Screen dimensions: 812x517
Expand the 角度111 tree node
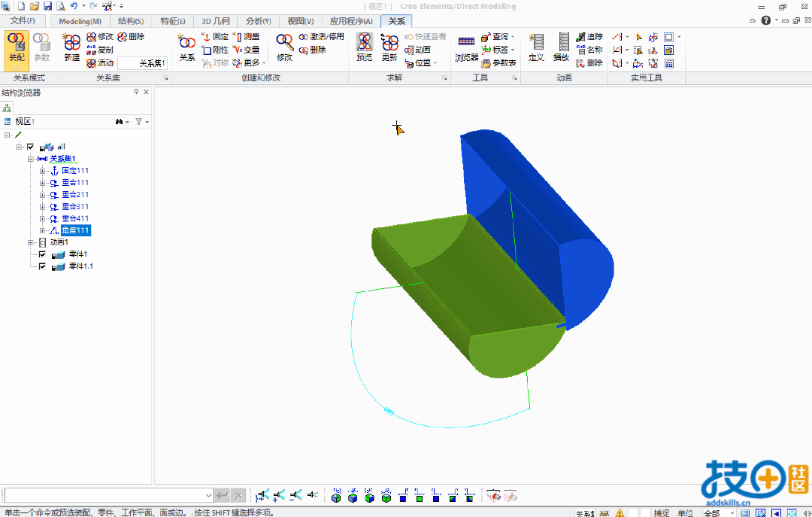(42, 230)
